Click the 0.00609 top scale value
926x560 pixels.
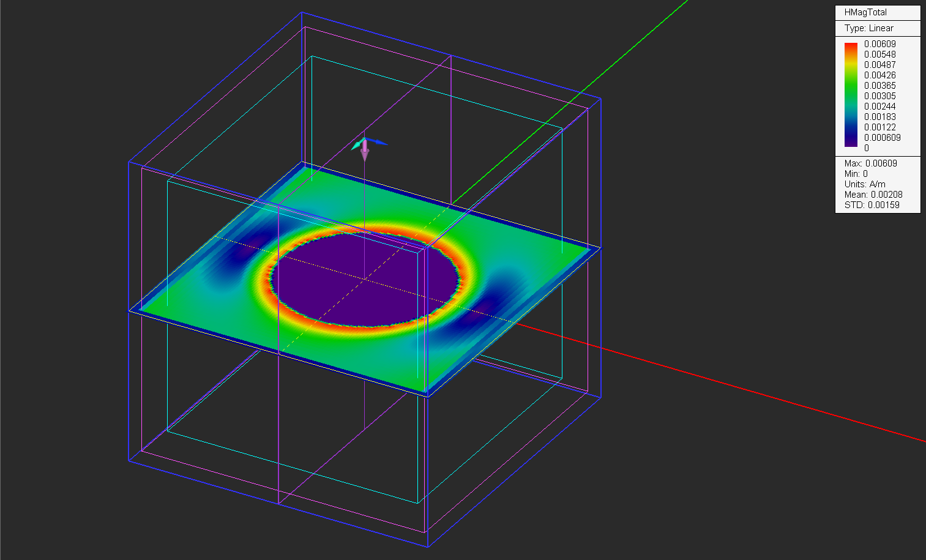tap(879, 44)
